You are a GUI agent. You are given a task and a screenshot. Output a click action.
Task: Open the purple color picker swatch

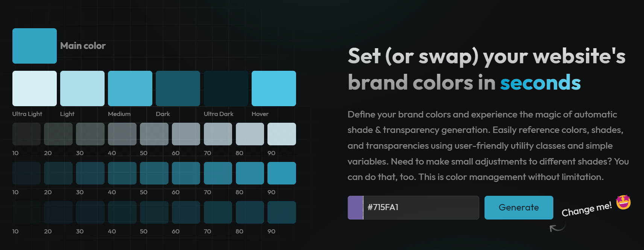coord(355,207)
